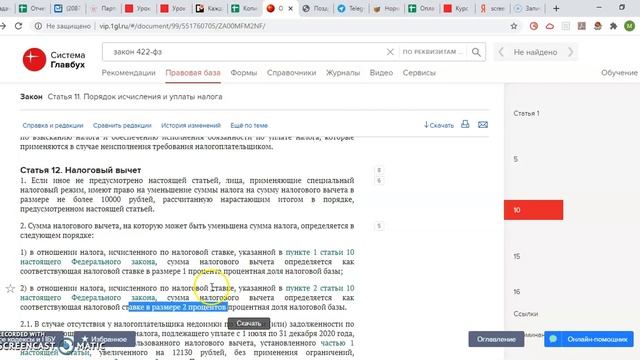Open the Журналы tab

(343, 73)
